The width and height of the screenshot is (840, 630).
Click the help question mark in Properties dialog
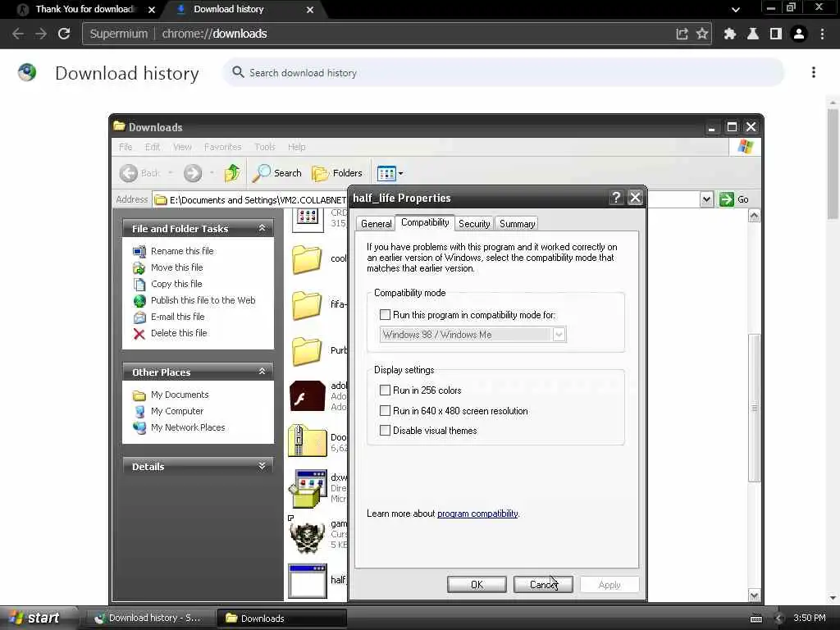point(616,198)
